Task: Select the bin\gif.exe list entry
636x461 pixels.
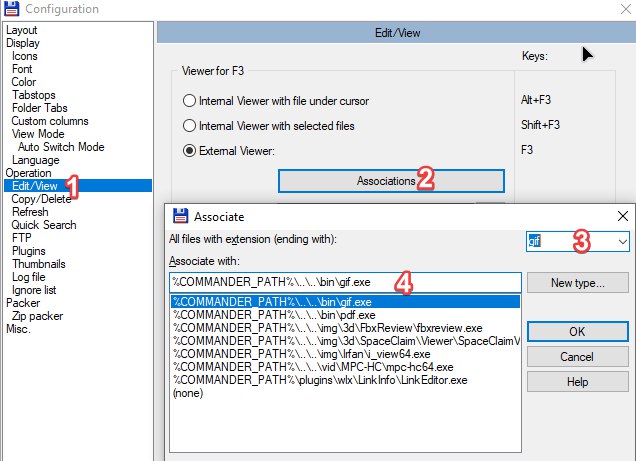Action: [x=345, y=302]
